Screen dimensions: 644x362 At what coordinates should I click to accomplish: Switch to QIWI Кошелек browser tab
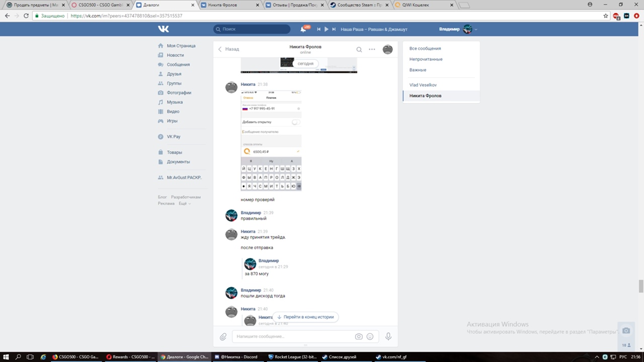point(422,5)
